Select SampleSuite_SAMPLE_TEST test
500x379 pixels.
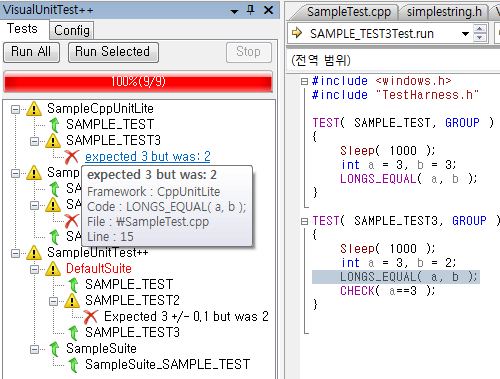(x=168, y=365)
